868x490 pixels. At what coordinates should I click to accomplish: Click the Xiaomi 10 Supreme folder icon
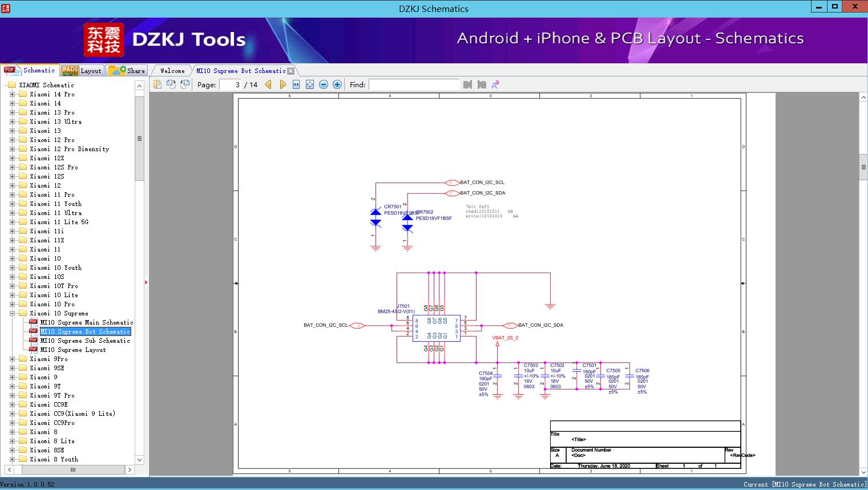(23, 313)
